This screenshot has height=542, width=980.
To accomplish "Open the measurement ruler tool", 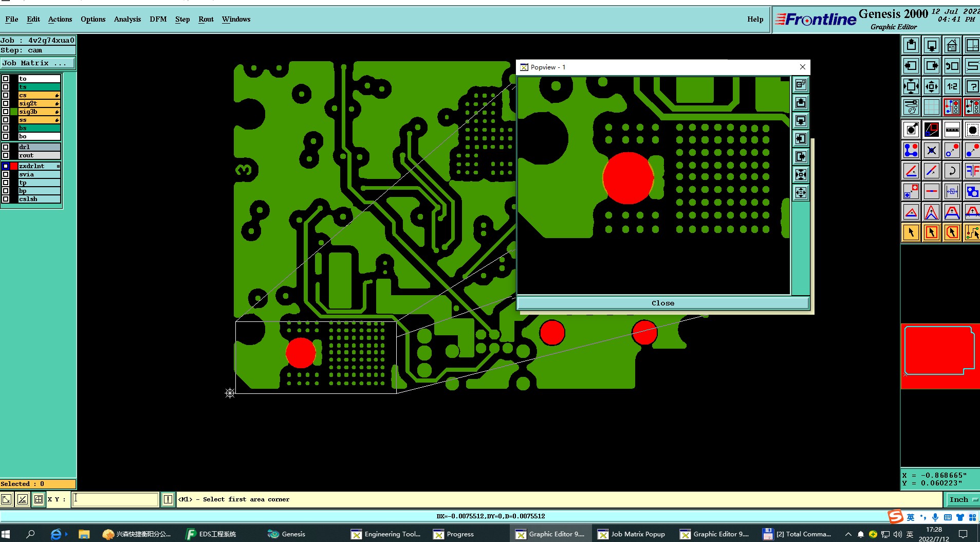I will [x=952, y=130].
